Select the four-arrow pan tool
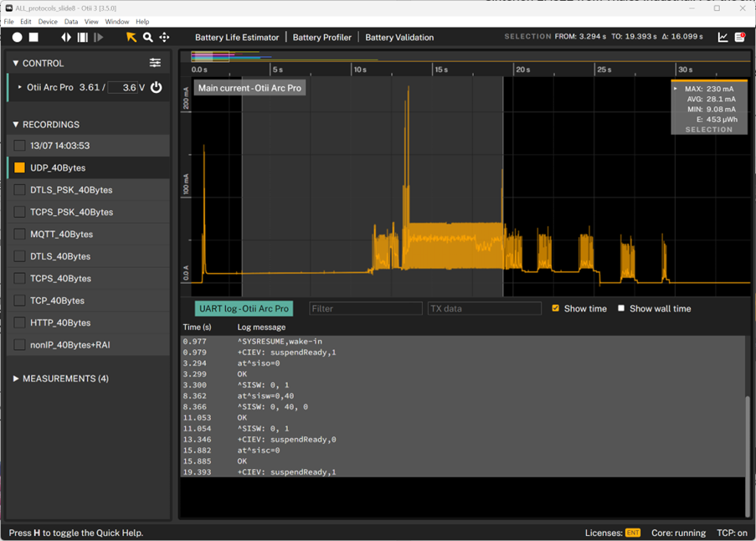 (164, 37)
